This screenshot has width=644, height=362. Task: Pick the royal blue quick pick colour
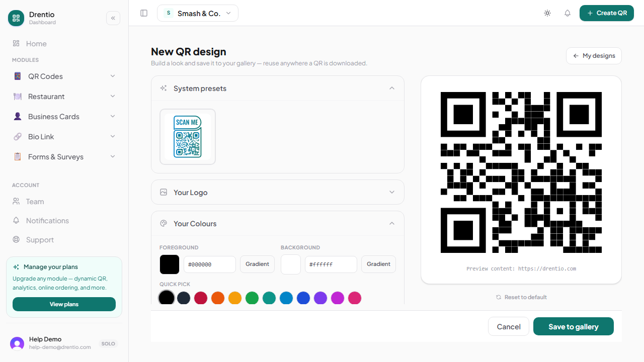tap(303, 298)
